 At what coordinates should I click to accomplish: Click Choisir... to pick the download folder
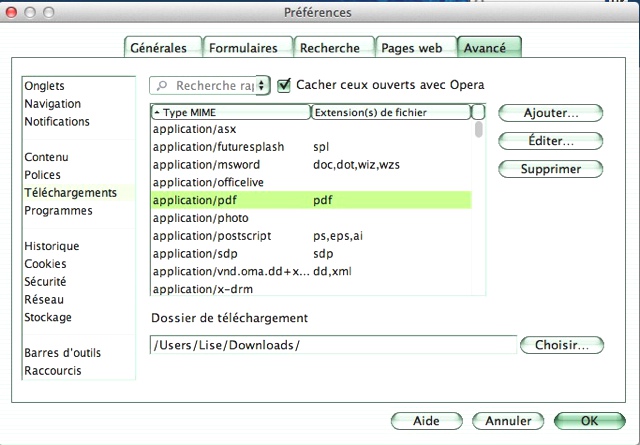click(x=562, y=345)
